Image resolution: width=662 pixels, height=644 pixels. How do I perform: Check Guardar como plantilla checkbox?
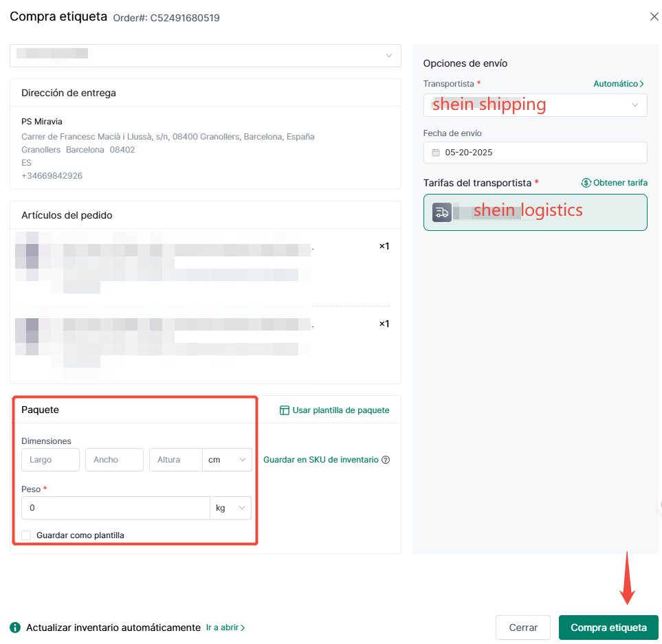click(x=26, y=535)
